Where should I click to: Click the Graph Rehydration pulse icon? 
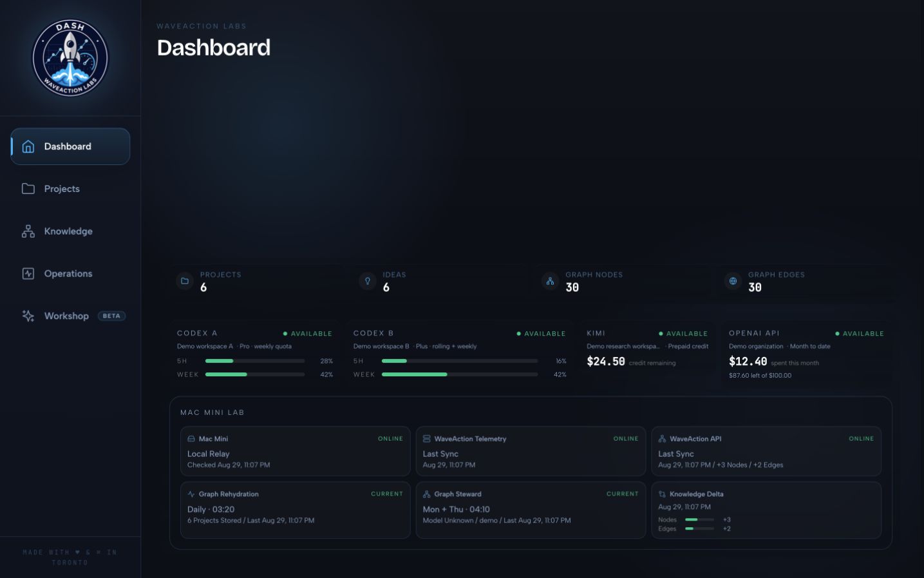pyautogui.click(x=191, y=494)
